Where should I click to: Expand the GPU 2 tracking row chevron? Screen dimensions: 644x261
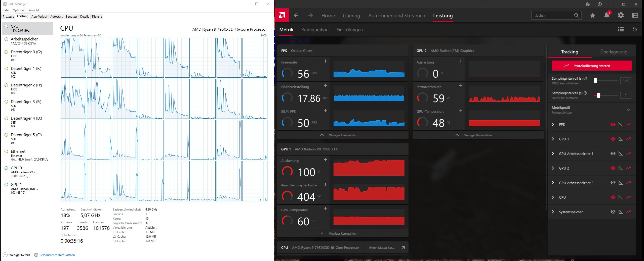tap(553, 168)
